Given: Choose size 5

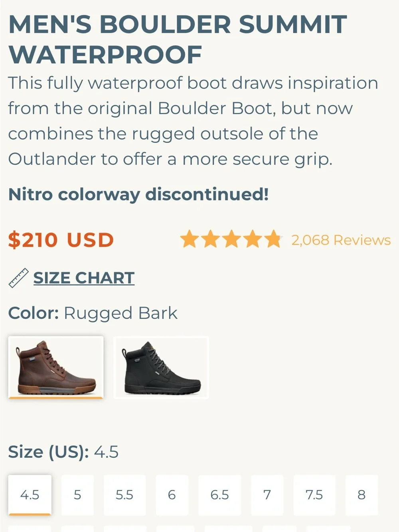Looking at the screenshot, I should [77, 495].
